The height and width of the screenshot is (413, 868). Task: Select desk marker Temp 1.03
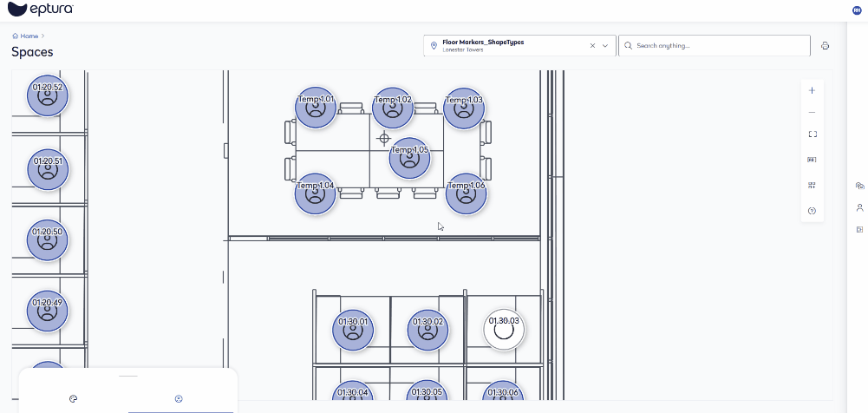pos(464,108)
